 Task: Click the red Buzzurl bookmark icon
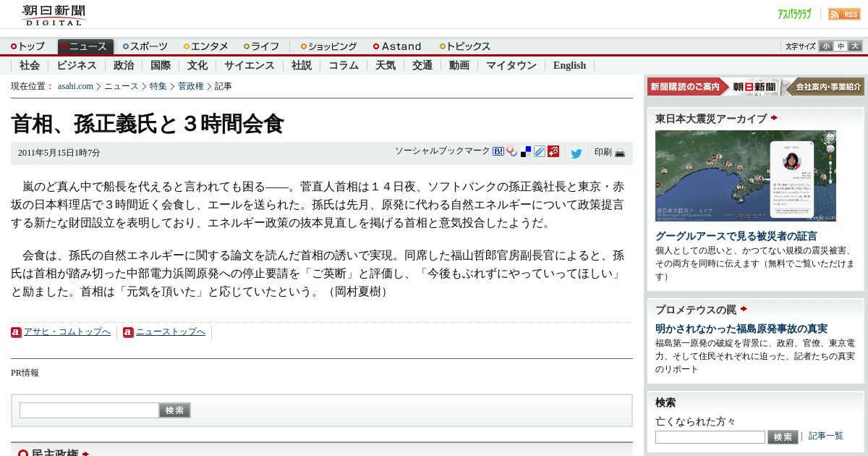click(x=553, y=151)
